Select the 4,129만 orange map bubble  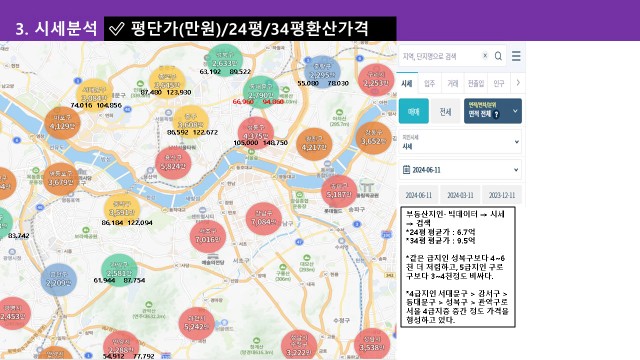(x=62, y=123)
